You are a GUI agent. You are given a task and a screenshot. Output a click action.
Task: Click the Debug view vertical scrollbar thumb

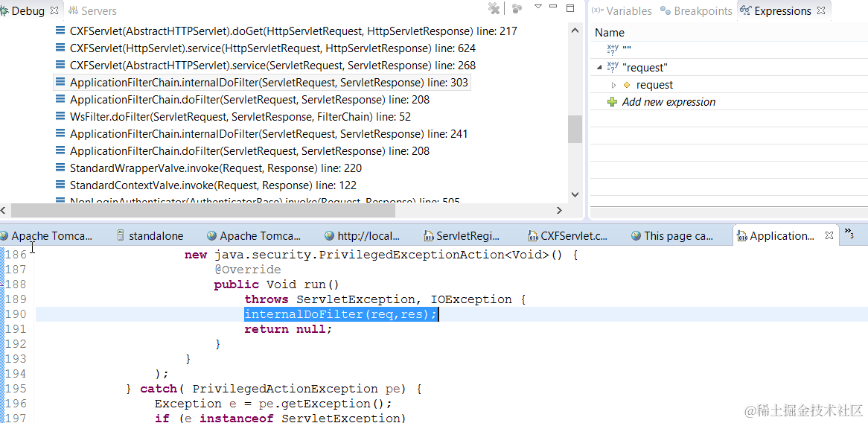click(x=575, y=129)
